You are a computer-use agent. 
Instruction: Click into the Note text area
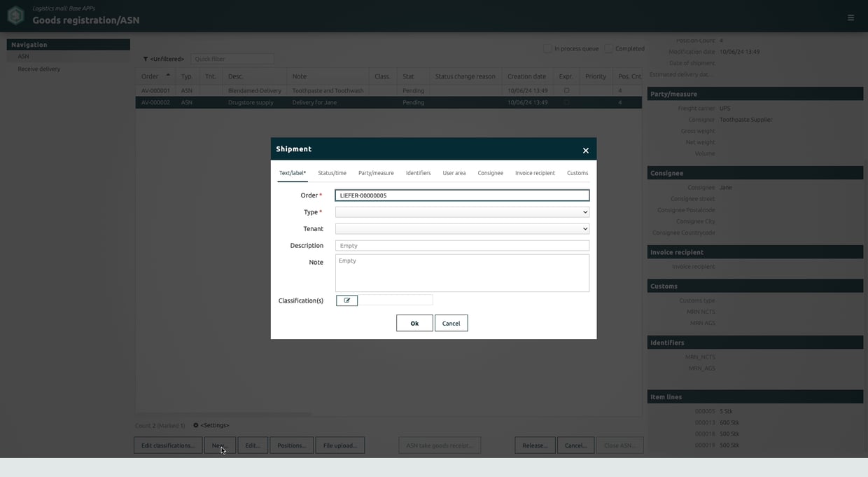point(462,273)
